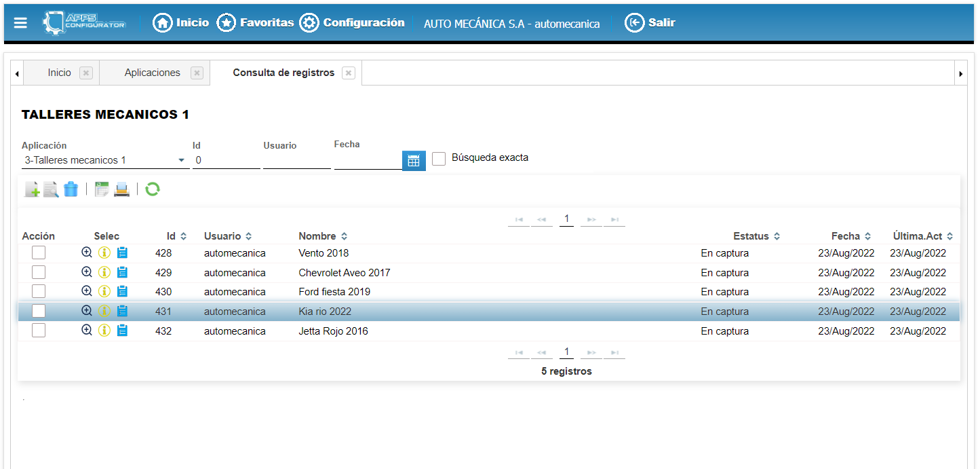Check the row for Chevrolet Aveo 2017

(39, 272)
